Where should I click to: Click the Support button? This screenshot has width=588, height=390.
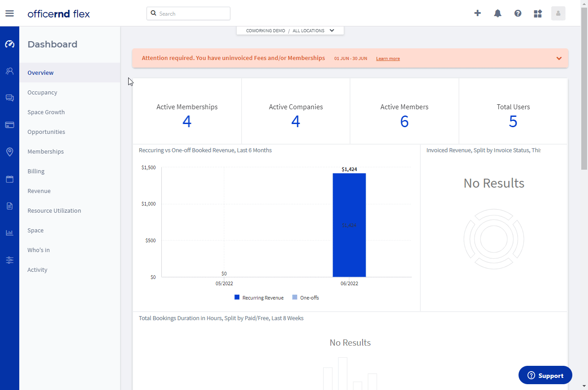[545, 375]
